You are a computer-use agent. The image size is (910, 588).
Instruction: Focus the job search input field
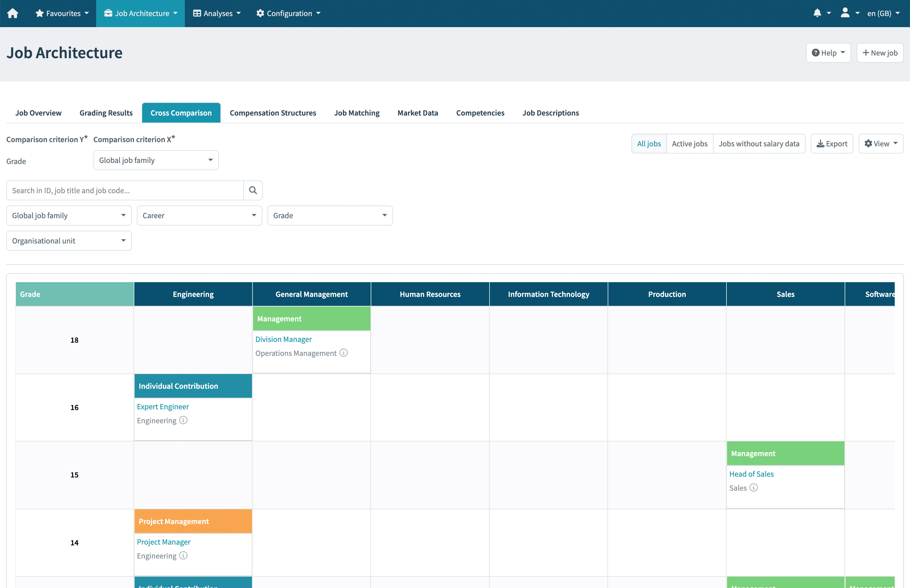click(x=125, y=190)
